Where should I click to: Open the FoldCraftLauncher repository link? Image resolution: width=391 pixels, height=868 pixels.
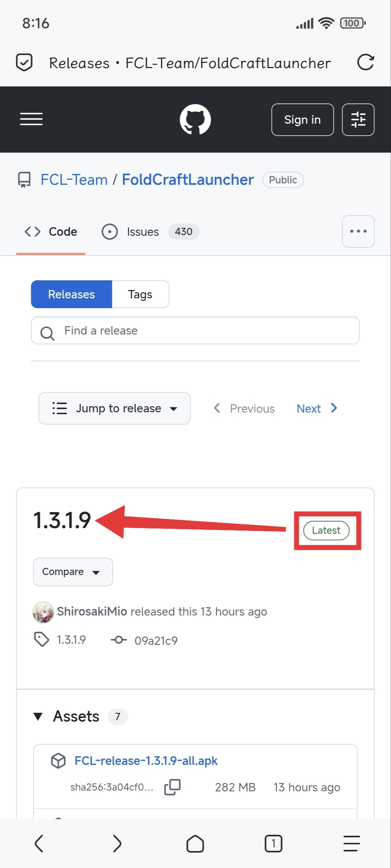point(188,180)
